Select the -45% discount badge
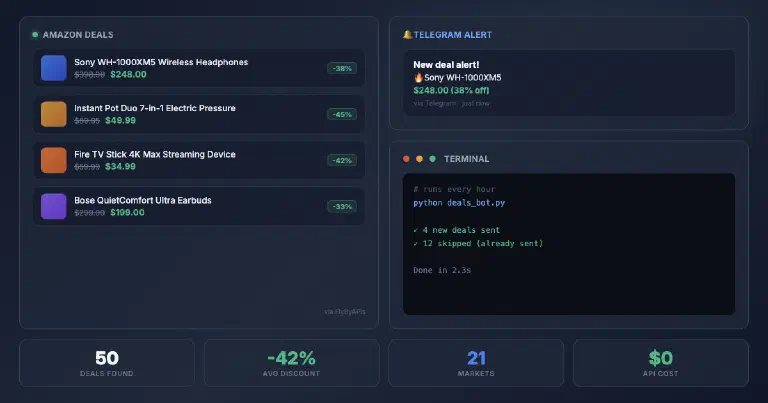This screenshot has width=768, height=403. [x=342, y=114]
